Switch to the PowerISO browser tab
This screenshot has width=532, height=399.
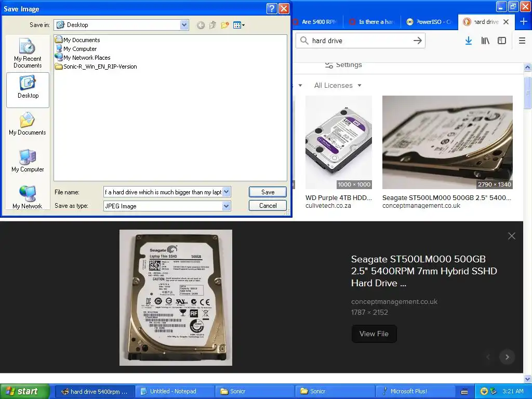[x=430, y=22]
